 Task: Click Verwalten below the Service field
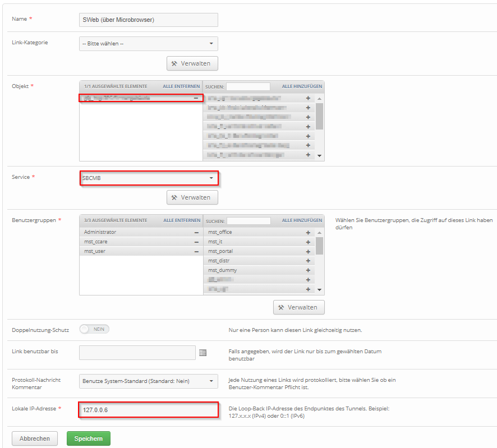[192, 197]
